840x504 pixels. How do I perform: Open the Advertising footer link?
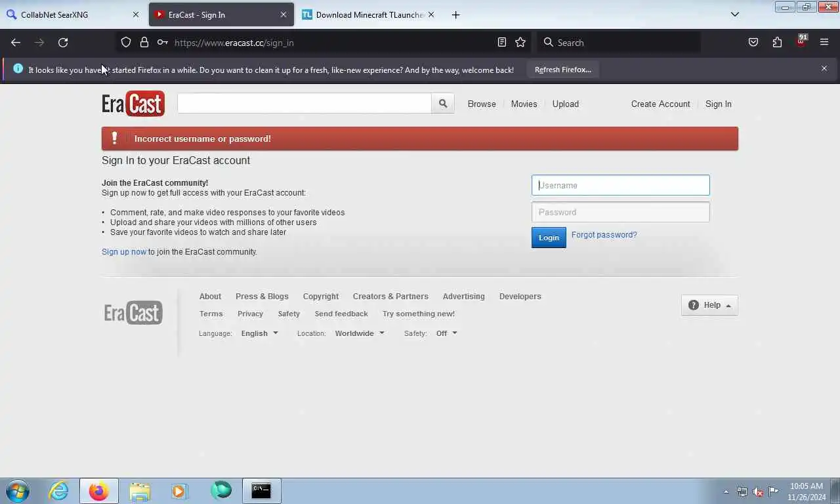pos(463,297)
